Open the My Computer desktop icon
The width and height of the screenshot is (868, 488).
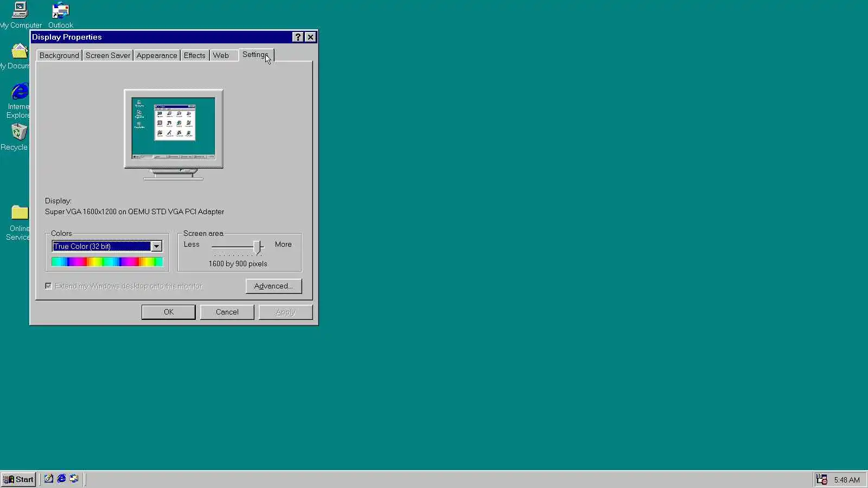pos(20,15)
